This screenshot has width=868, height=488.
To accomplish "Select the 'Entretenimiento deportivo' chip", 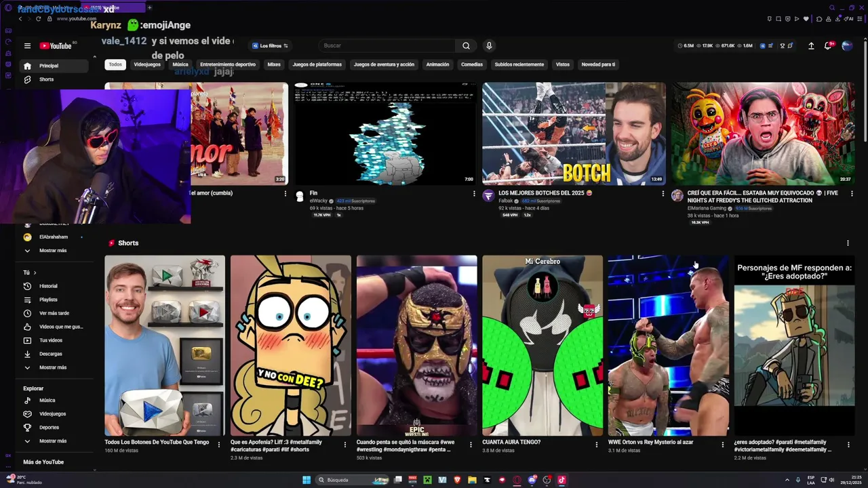I will pos(228,64).
